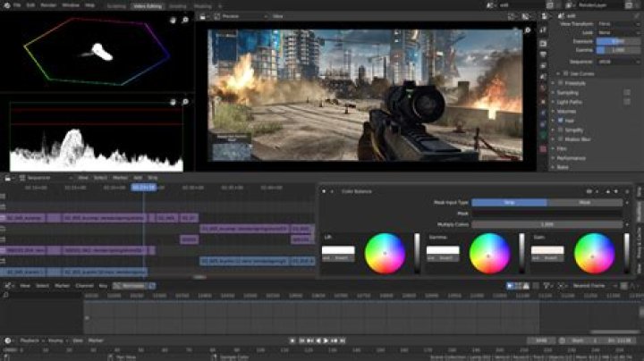
Task: Remove the Color Balance modifier
Action: (x=627, y=191)
